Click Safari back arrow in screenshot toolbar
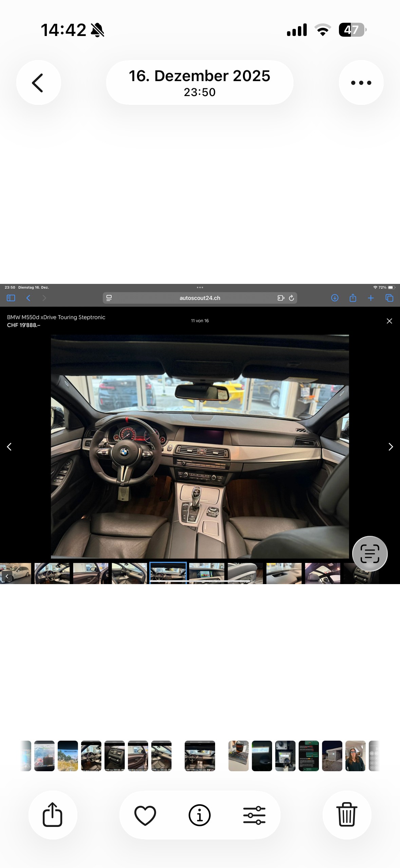This screenshot has height=868, width=400. pyautogui.click(x=28, y=298)
